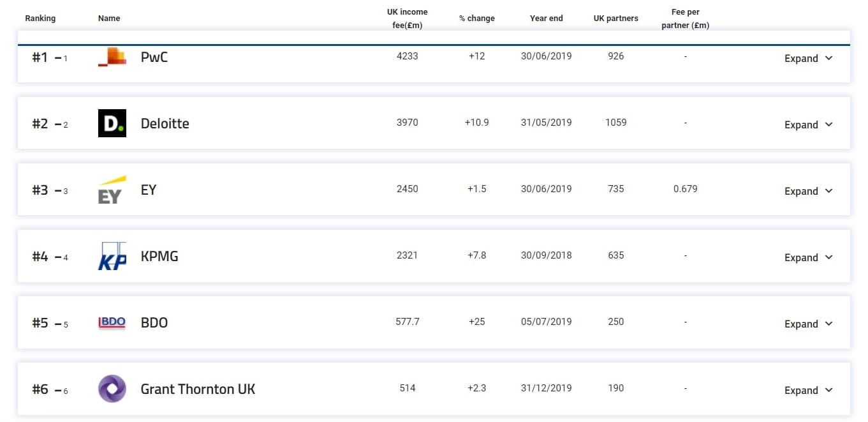This screenshot has width=868, height=422.
Task: Expand the BDO row details
Action: tap(809, 324)
